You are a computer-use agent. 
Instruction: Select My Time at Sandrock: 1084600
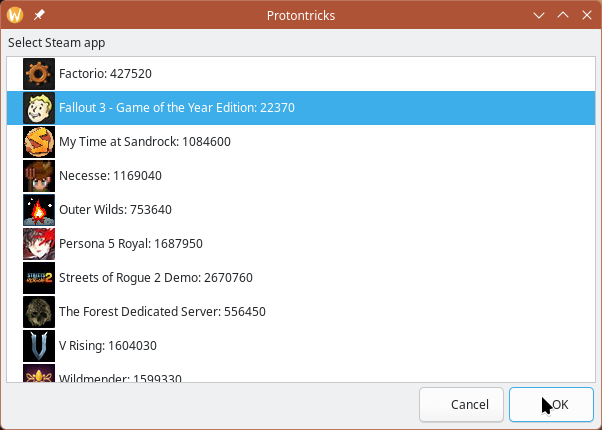pyautogui.click(x=301, y=142)
